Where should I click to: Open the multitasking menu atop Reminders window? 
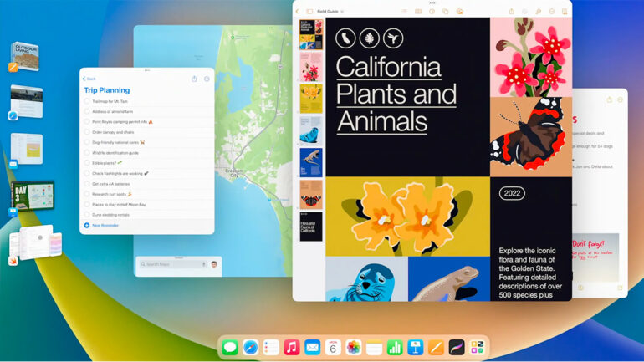pos(147,70)
